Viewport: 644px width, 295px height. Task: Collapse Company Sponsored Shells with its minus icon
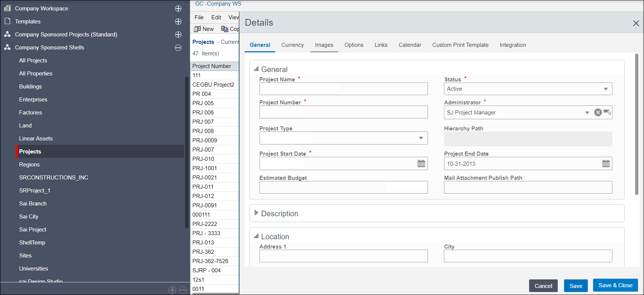[178, 48]
